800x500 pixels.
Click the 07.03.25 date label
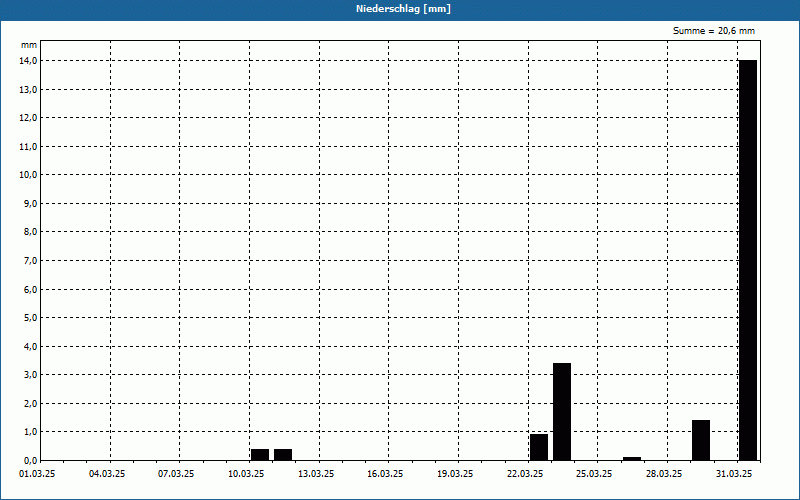(x=176, y=474)
